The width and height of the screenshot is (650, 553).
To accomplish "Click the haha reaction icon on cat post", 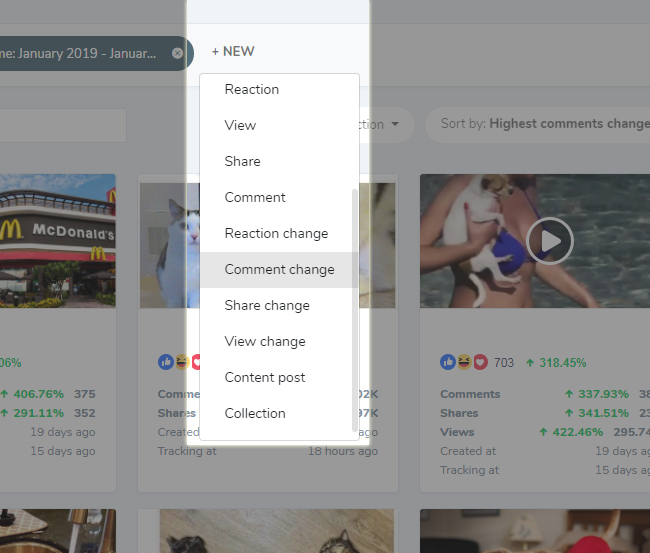I will click(182, 362).
